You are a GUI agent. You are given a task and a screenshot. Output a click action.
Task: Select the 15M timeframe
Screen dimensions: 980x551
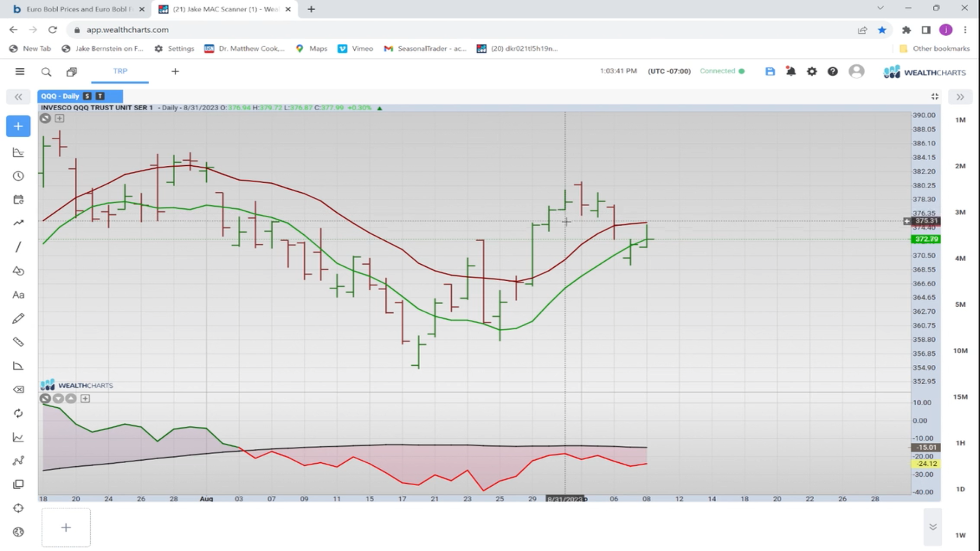[961, 397]
